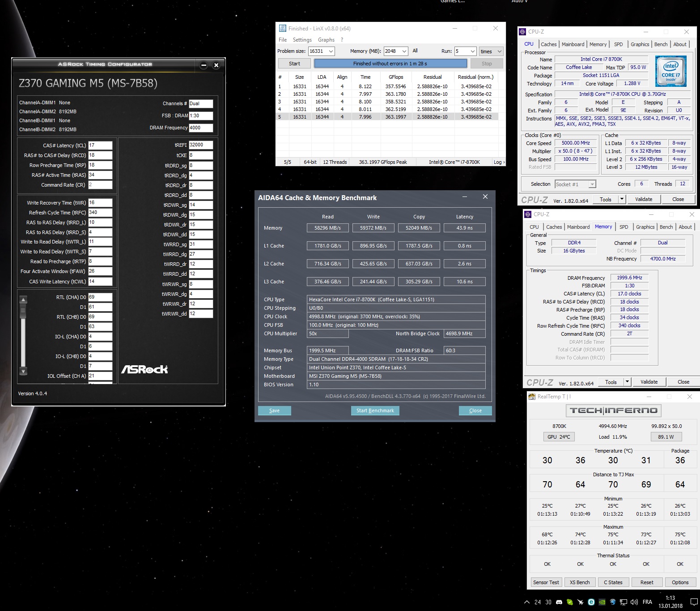The height and width of the screenshot is (611, 700).
Task: Click Validate in the CPU-Z CPU window
Action: 644,199
